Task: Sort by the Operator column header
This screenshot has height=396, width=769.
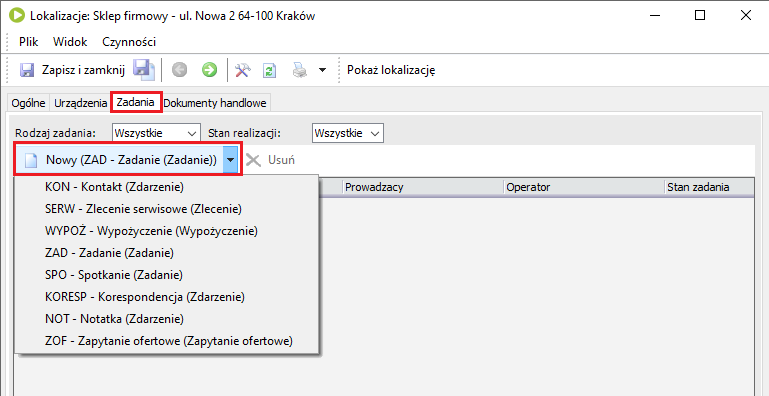Action: tap(585, 187)
